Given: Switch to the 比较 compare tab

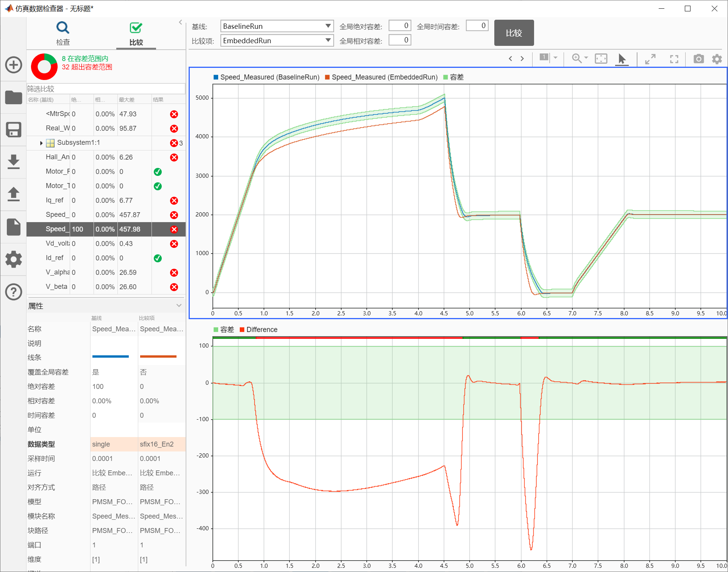Looking at the screenshot, I should [136, 33].
